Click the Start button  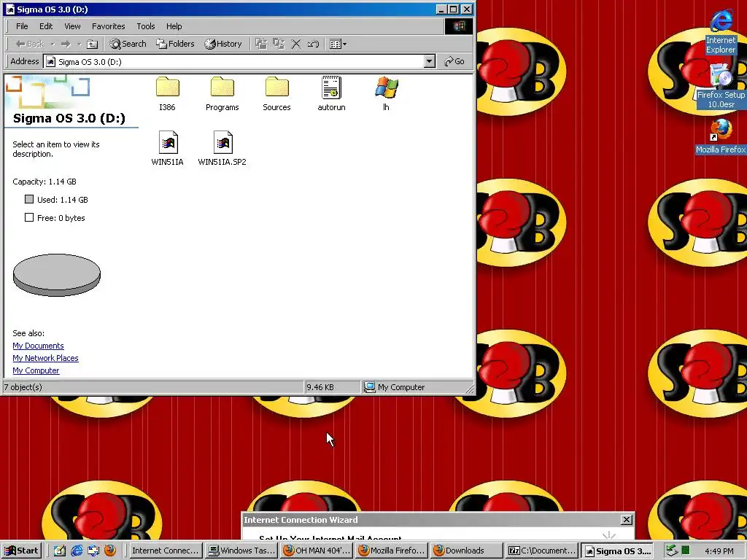coord(22,551)
